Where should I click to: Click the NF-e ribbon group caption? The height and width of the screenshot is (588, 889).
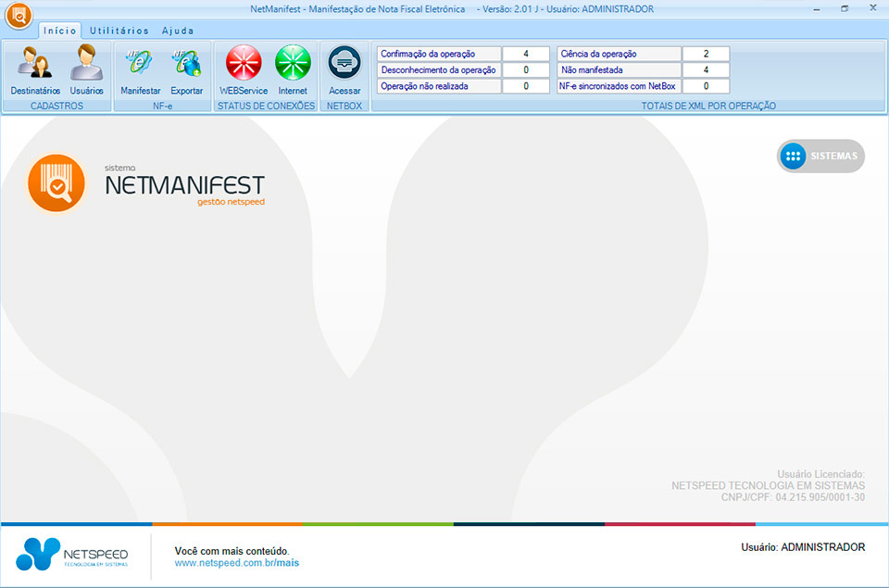coord(163,106)
